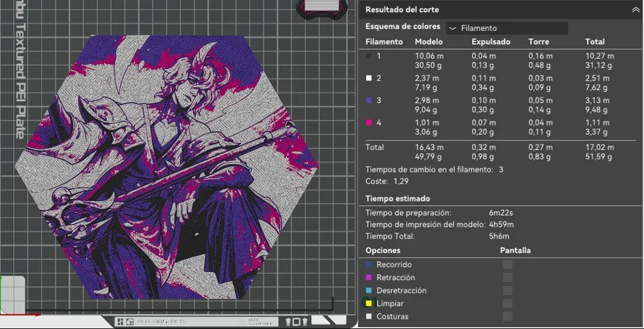Click the Esquema de colores label
Image resolution: width=644 pixels, height=329 pixels.
pyautogui.click(x=403, y=26)
